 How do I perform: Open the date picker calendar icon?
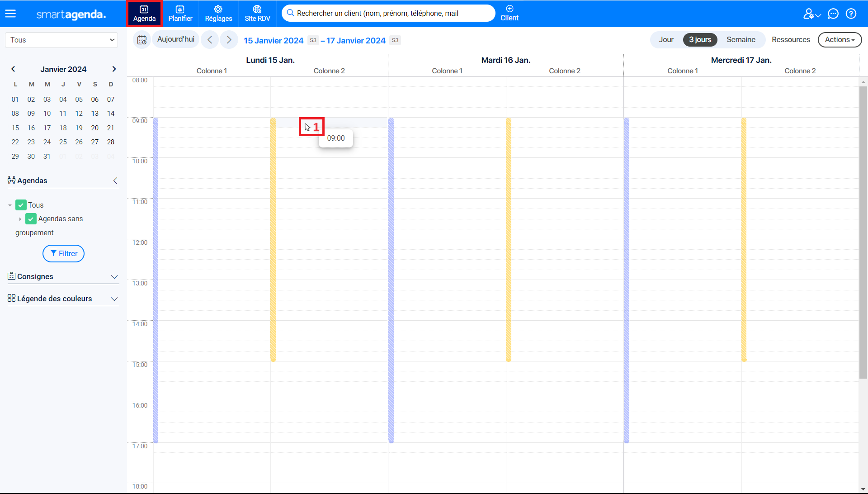click(142, 40)
